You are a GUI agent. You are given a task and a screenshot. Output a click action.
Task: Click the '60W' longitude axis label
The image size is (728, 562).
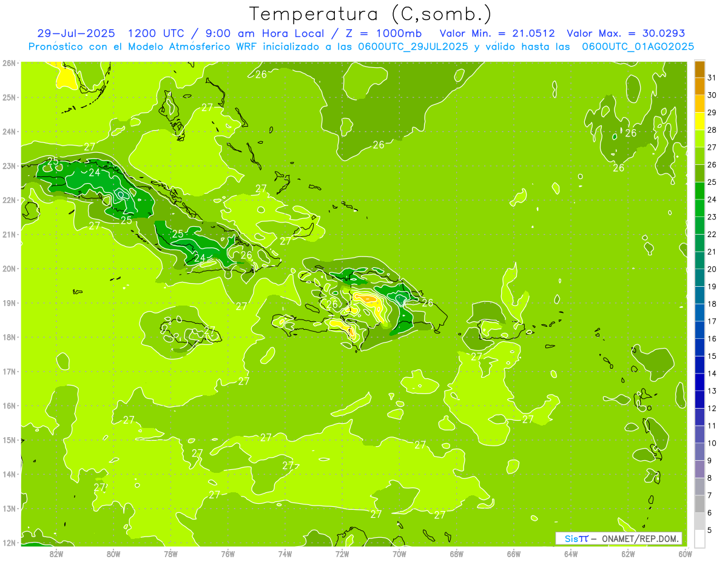tap(685, 554)
